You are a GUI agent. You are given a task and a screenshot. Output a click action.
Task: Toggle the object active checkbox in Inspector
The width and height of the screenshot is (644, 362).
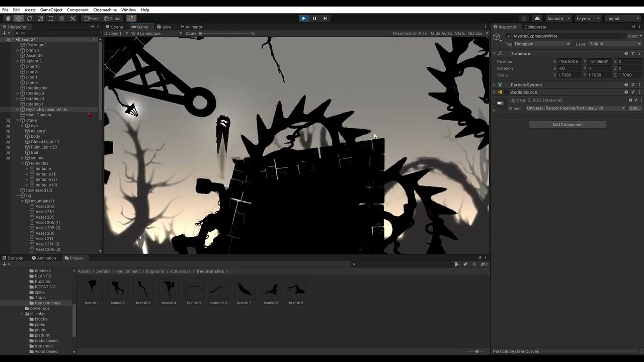508,36
